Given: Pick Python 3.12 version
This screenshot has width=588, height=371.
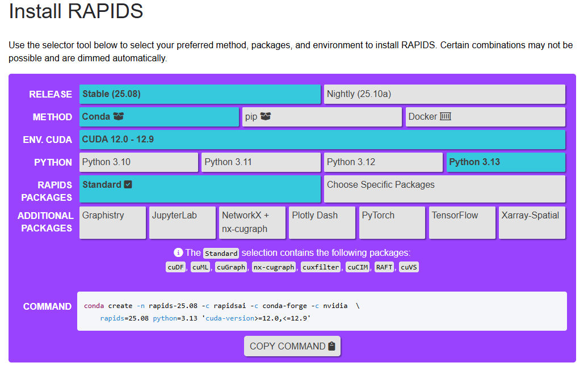Looking at the screenshot, I should (383, 162).
